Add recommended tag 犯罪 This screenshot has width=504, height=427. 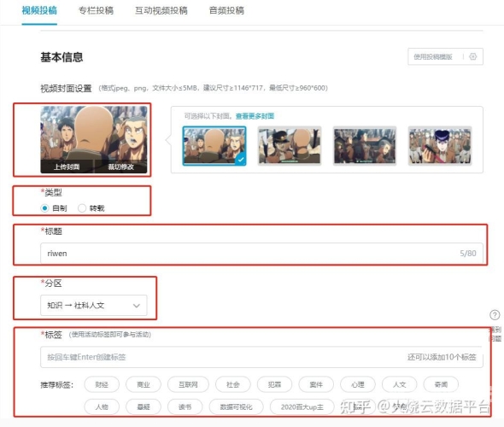coord(274,384)
